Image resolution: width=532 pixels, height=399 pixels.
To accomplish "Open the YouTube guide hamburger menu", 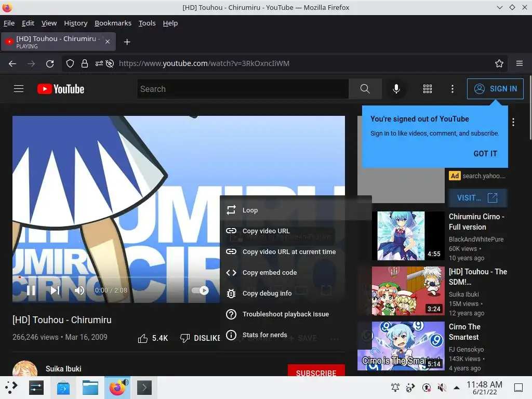I will point(19,89).
